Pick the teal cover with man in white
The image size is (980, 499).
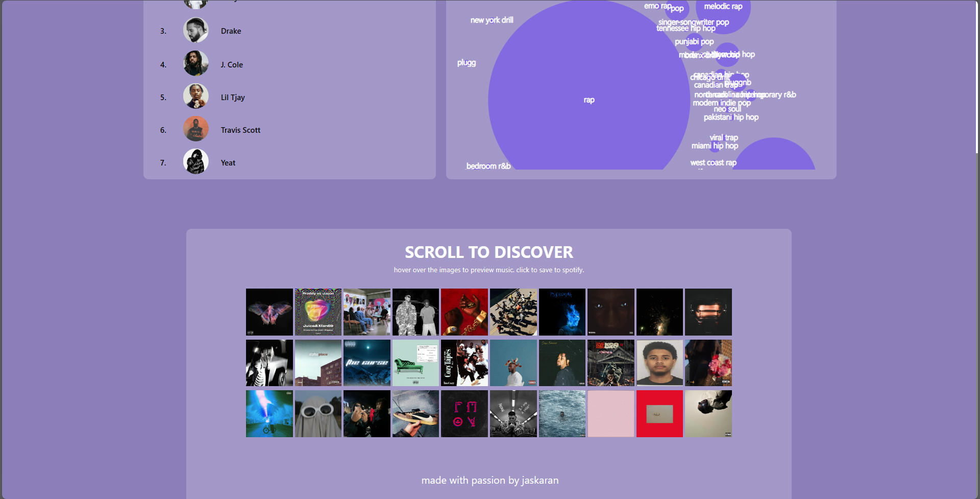[513, 363]
